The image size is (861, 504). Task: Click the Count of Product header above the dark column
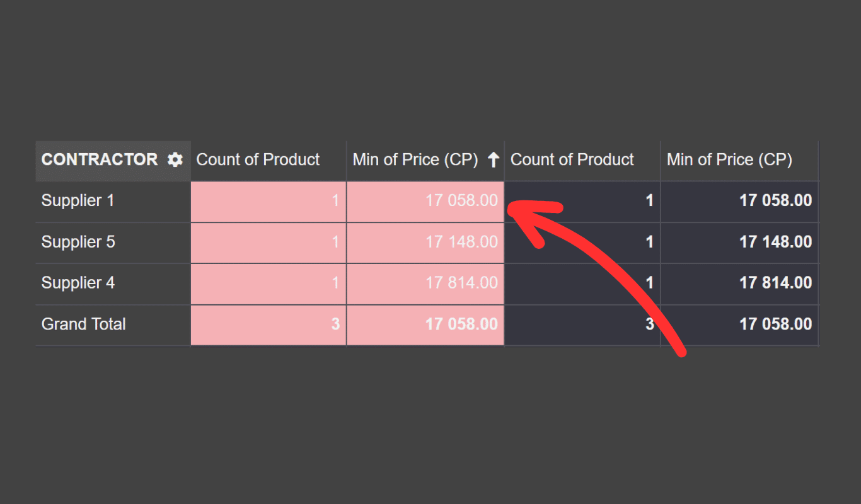pyautogui.click(x=572, y=160)
